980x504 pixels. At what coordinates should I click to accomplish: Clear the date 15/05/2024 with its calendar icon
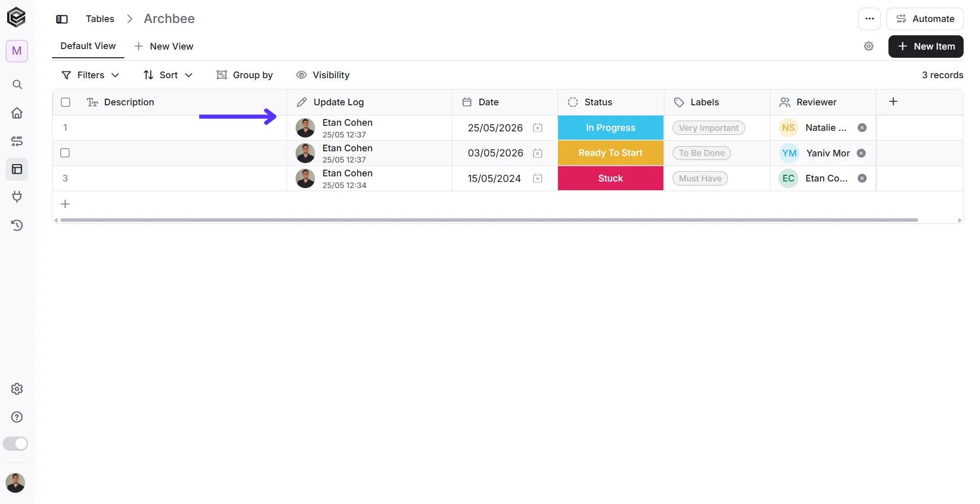click(x=538, y=178)
